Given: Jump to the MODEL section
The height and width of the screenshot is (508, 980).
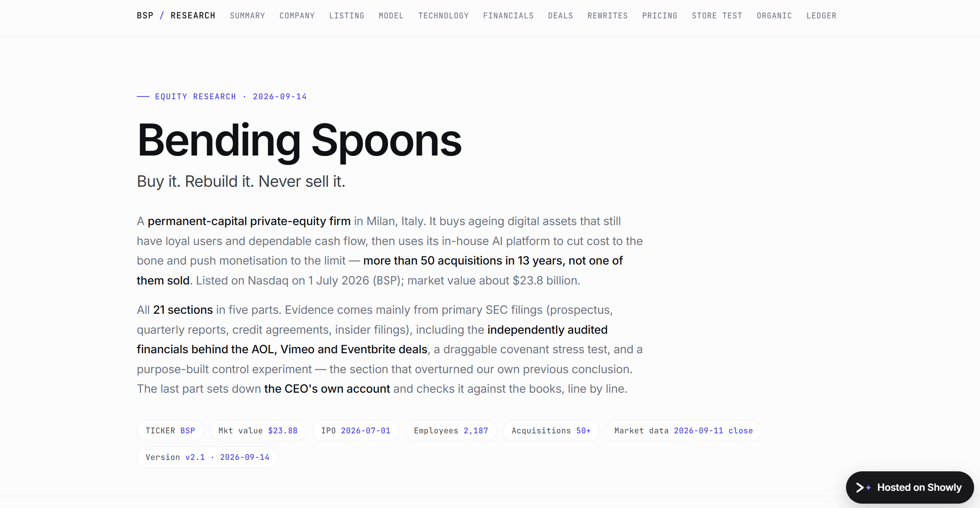Looking at the screenshot, I should point(391,16).
